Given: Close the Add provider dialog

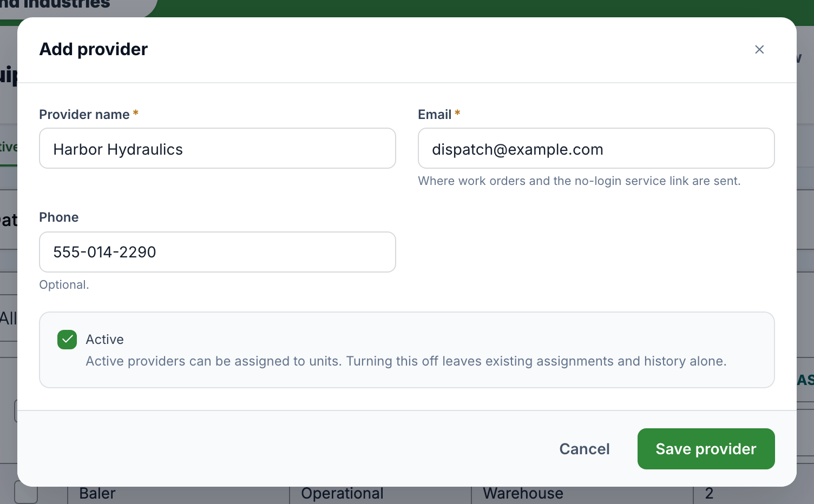Looking at the screenshot, I should (x=759, y=50).
